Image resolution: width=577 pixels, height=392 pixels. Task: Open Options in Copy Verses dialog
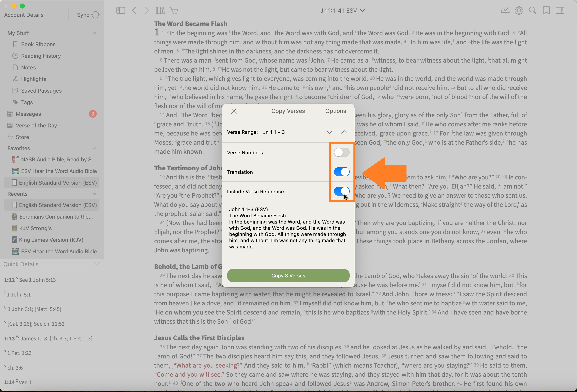pos(335,111)
